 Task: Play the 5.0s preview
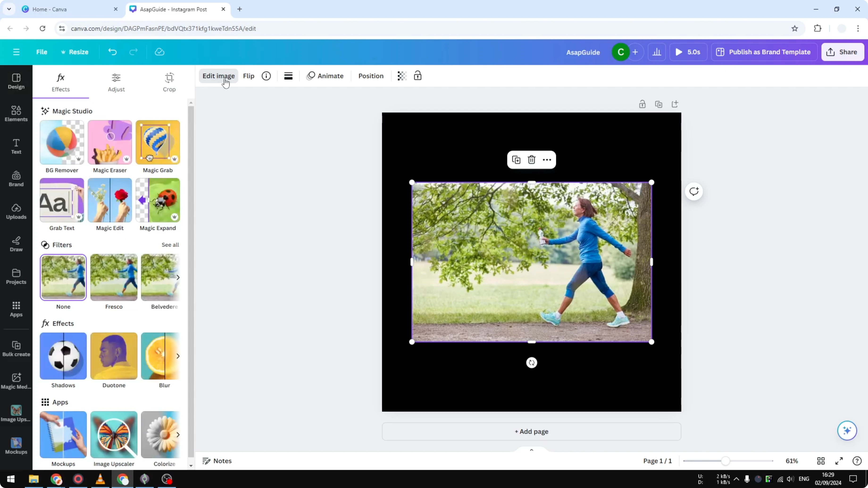689,52
